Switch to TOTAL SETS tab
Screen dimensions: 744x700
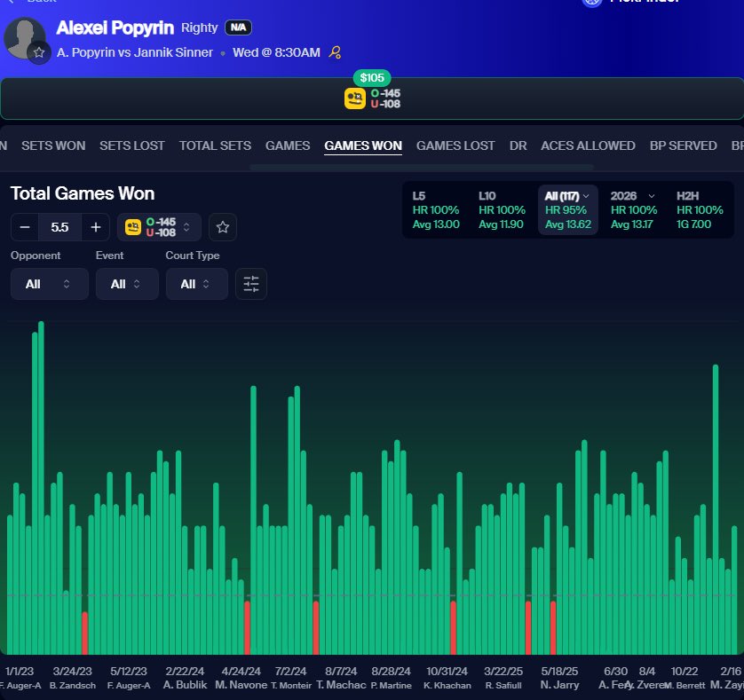(215, 146)
